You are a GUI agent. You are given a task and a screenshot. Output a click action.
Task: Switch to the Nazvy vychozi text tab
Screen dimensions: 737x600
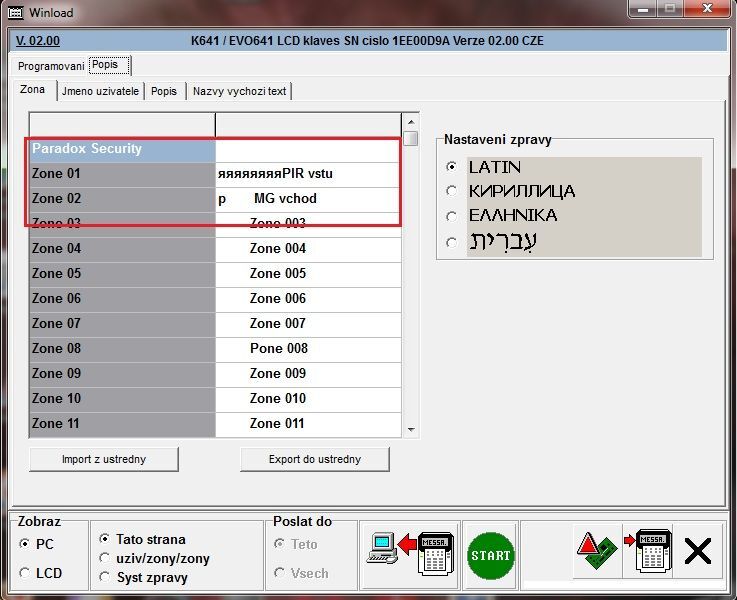tap(239, 91)
